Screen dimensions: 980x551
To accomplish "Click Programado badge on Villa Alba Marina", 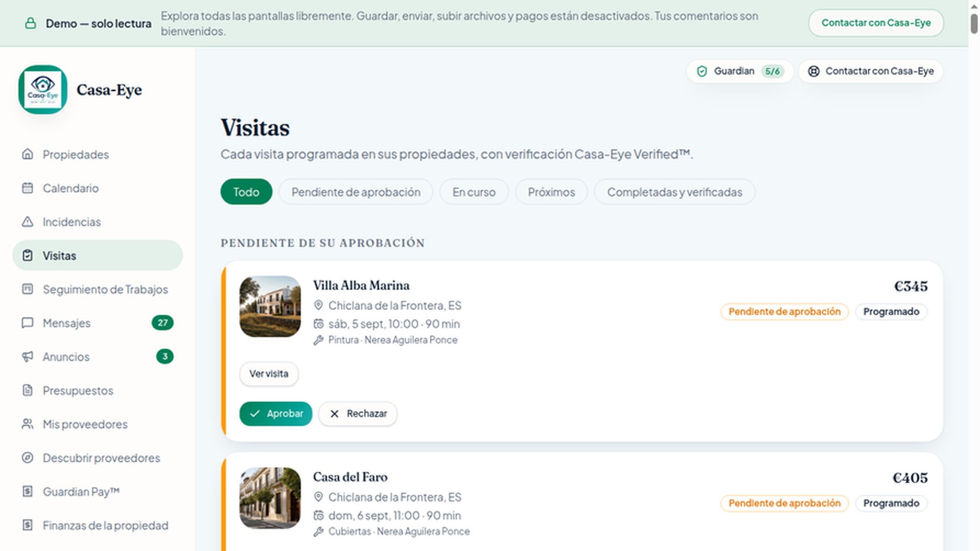I will coord(891,311).
